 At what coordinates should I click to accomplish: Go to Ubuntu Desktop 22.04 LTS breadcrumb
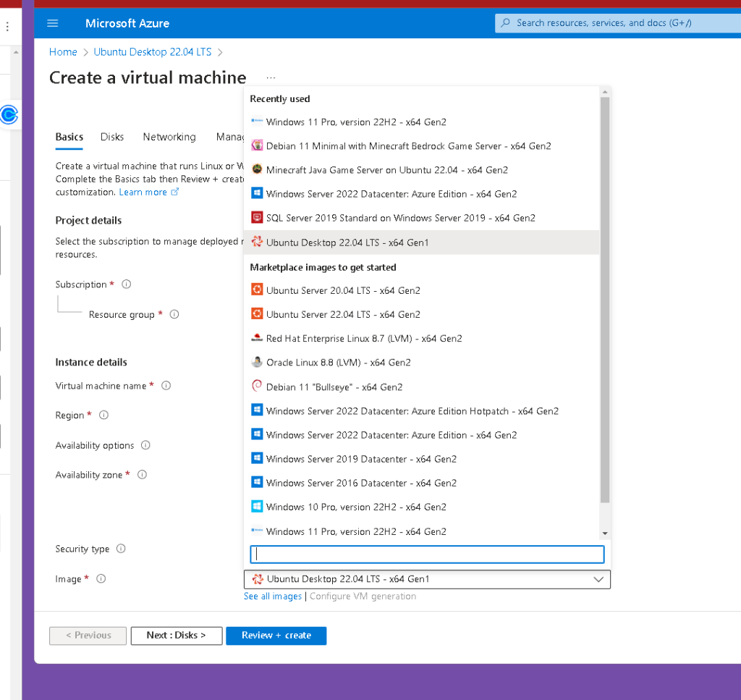click(x=153, y=52)
